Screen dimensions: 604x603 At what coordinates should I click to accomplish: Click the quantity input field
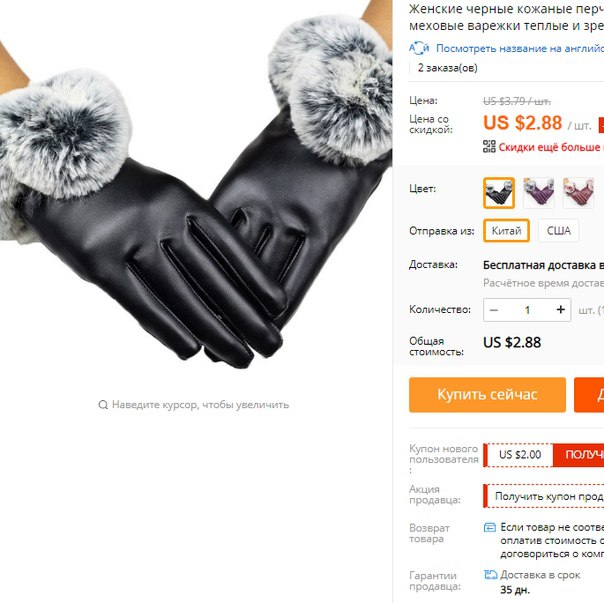tap(527, 310)
